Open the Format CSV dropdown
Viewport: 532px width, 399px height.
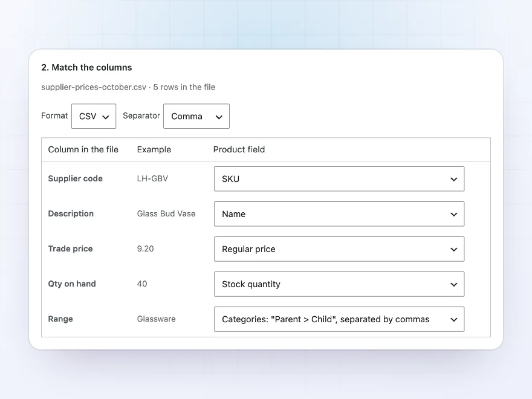click(94, 116)
